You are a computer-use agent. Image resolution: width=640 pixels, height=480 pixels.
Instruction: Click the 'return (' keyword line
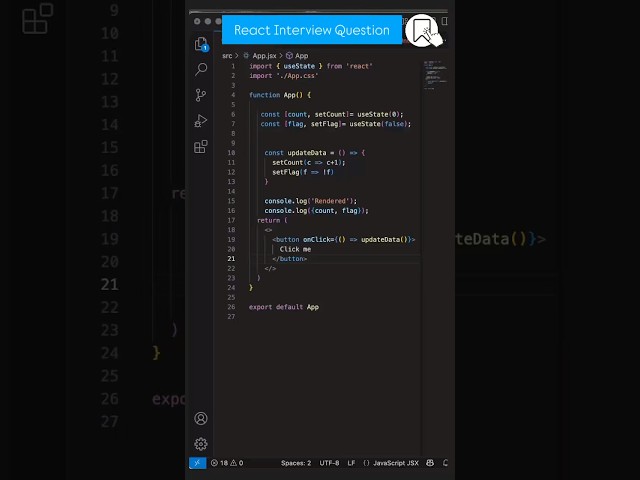272,220
